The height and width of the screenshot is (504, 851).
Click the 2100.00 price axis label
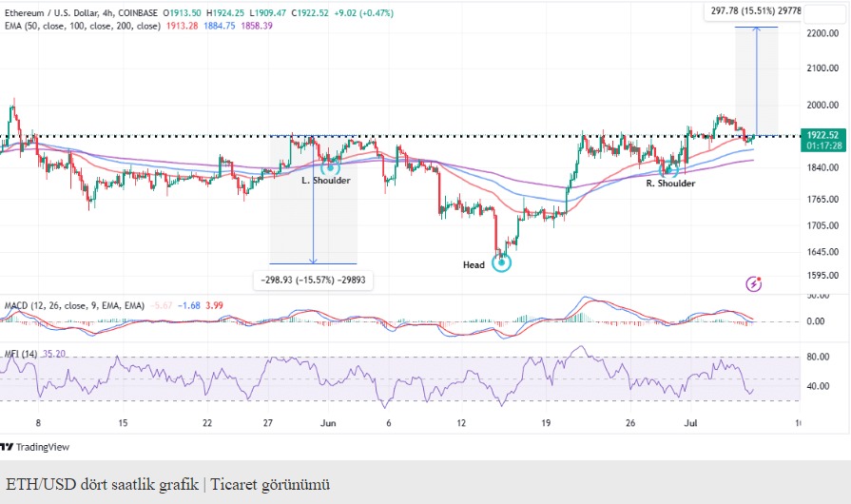click(x=822, y=68)
